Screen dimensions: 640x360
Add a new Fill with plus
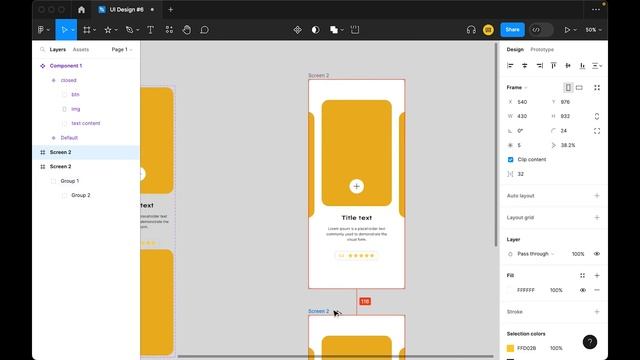[x=597, y=276]
